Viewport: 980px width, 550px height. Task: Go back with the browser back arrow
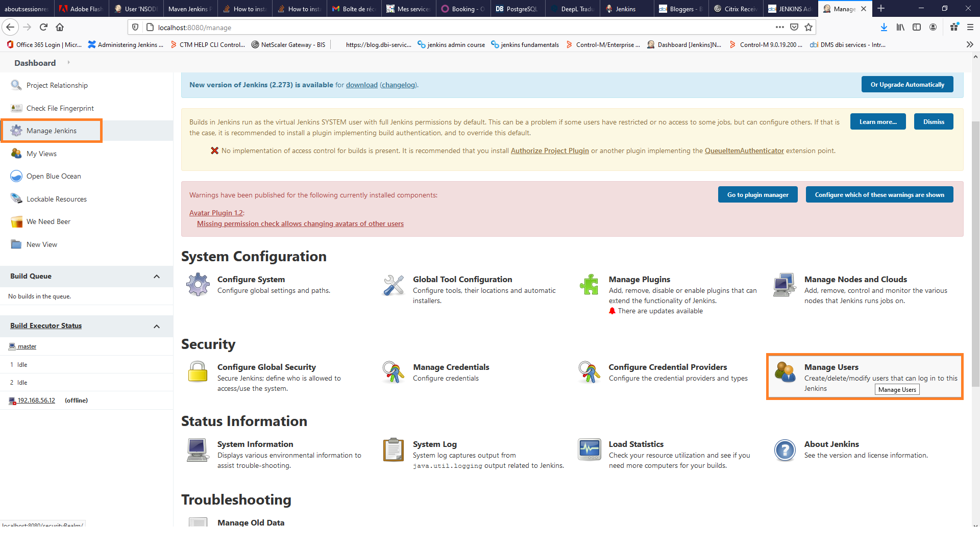[x=10, y=27]
